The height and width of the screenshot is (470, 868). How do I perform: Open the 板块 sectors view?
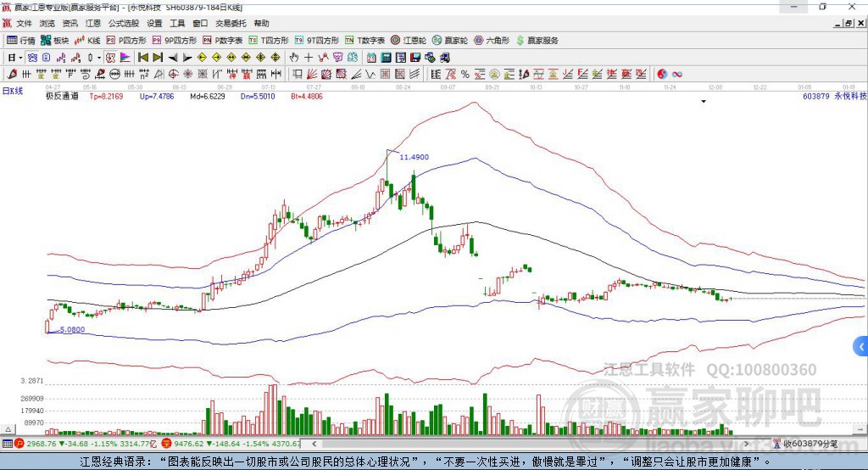pos(54,41)
